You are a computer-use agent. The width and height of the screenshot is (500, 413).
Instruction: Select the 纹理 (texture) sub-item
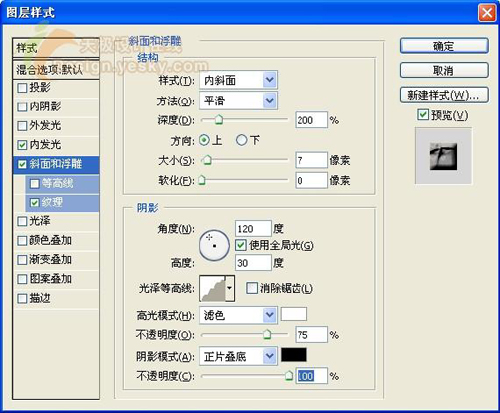62,203
